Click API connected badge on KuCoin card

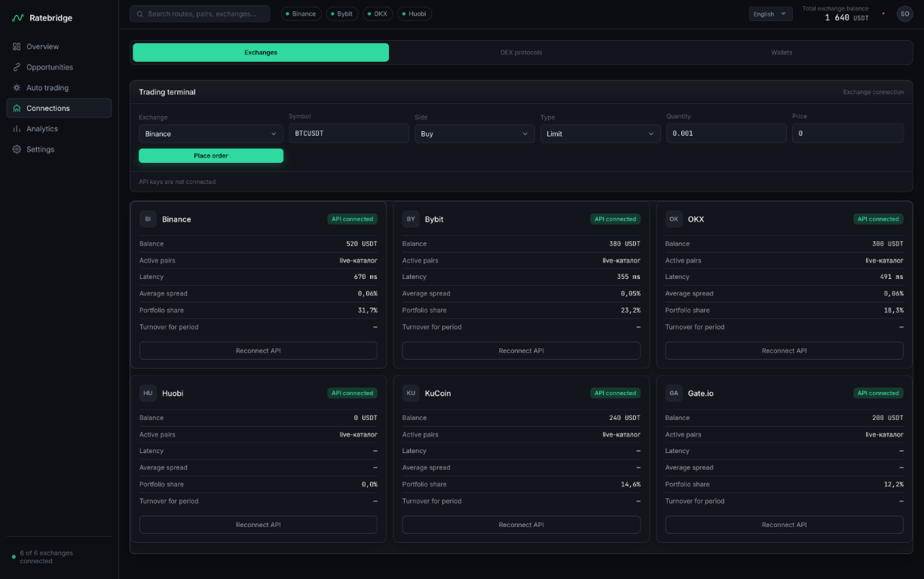[x=615, y=393]
